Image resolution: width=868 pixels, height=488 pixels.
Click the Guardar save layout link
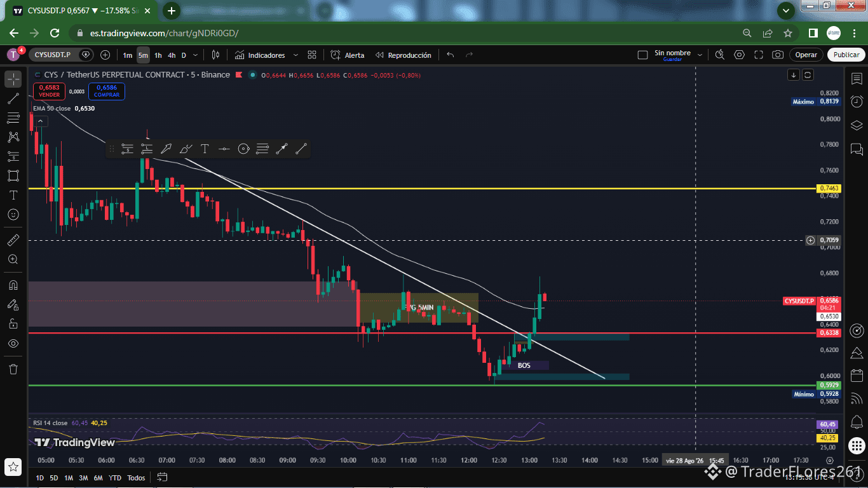[x=672, y=59]
